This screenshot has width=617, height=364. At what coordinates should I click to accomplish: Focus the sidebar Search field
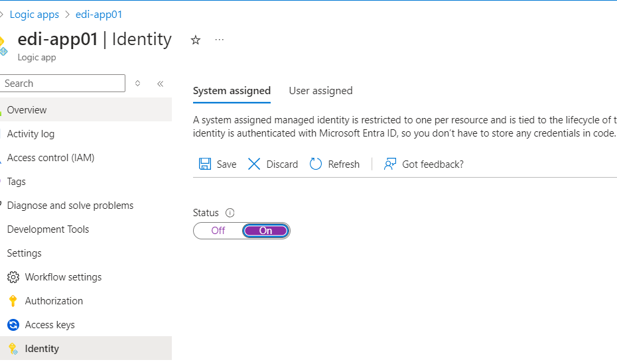tap(62, 84)
